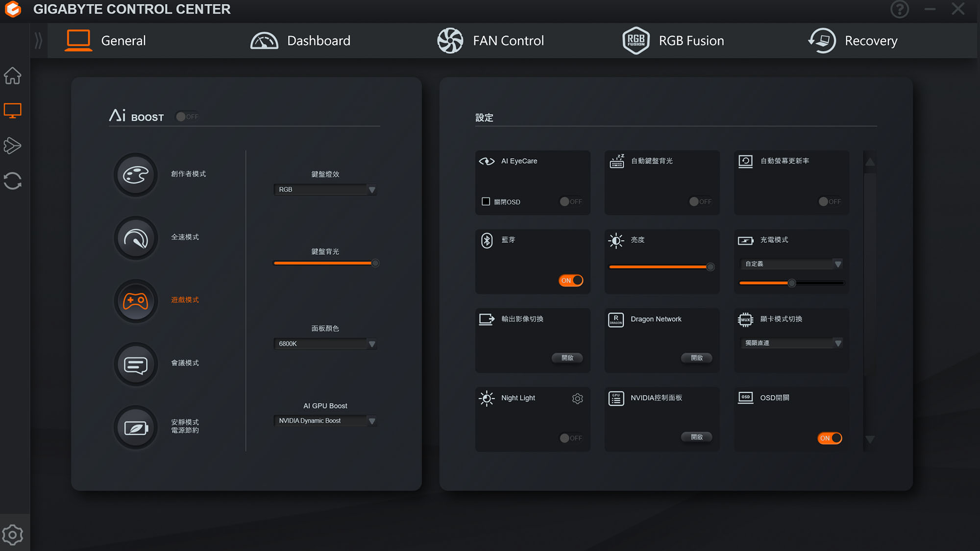Screen dimensions: 980x551
Task: Open the RGB keyboard effect dropdown
Action: (x=325, y=190)
